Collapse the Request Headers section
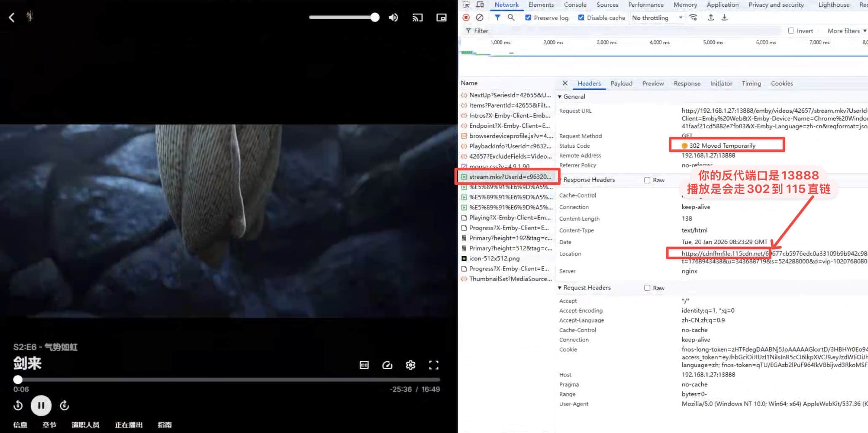 pyautogui.click(x=560, y=288)
